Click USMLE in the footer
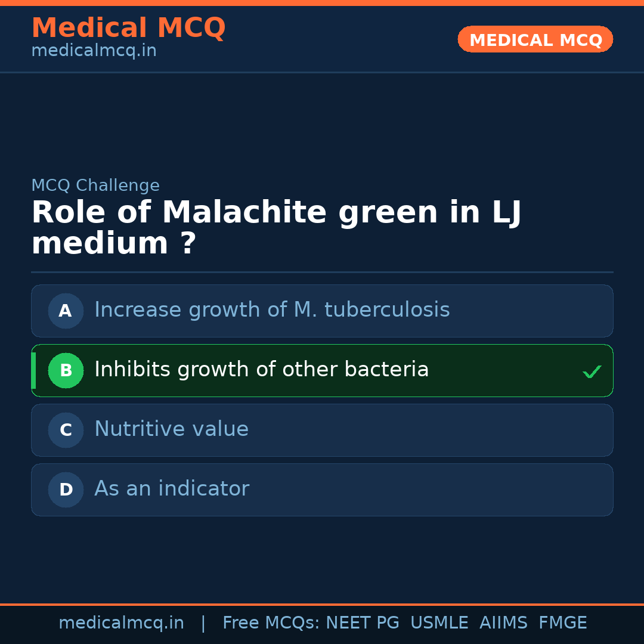This screenshot has width=644, height=644. 439,623
